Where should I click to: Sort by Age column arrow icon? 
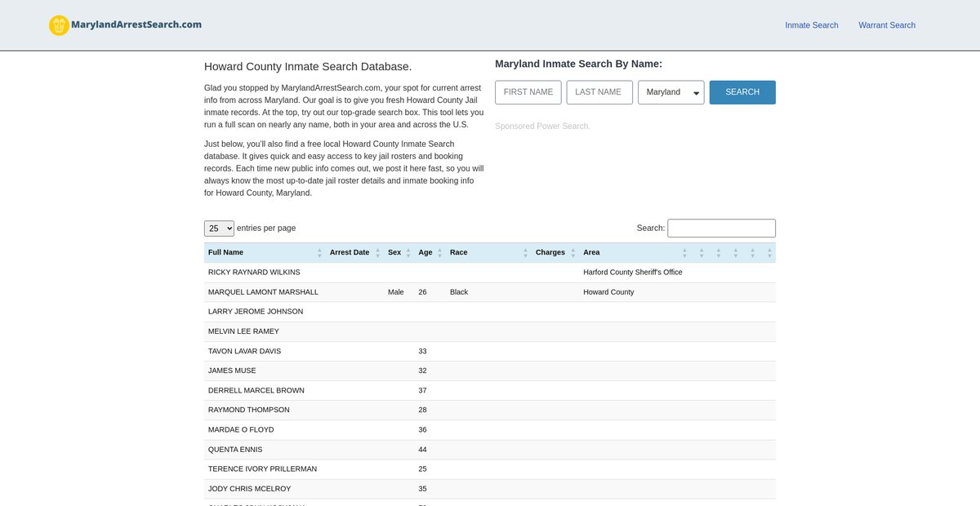tap(439, 253)
